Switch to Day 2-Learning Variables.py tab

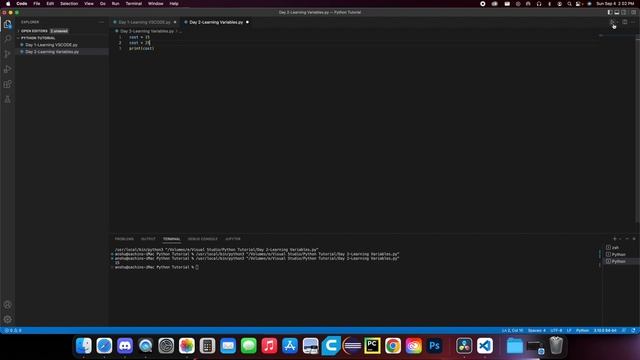pyautogui.click(x=216, y=22)
